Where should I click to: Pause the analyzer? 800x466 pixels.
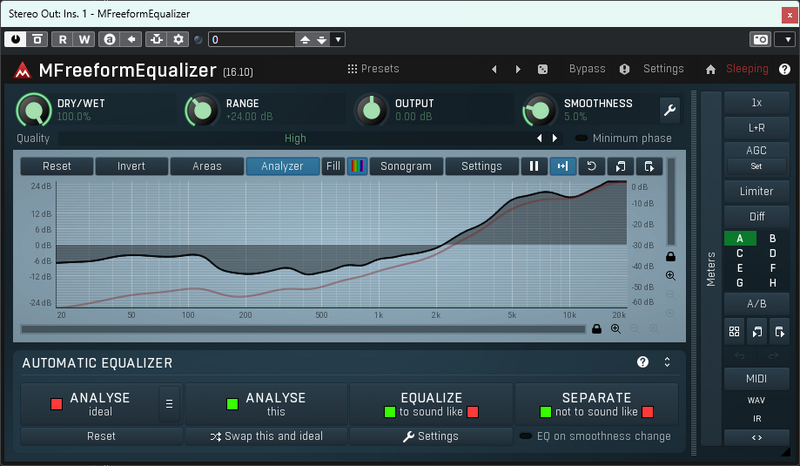click(534, 166)
